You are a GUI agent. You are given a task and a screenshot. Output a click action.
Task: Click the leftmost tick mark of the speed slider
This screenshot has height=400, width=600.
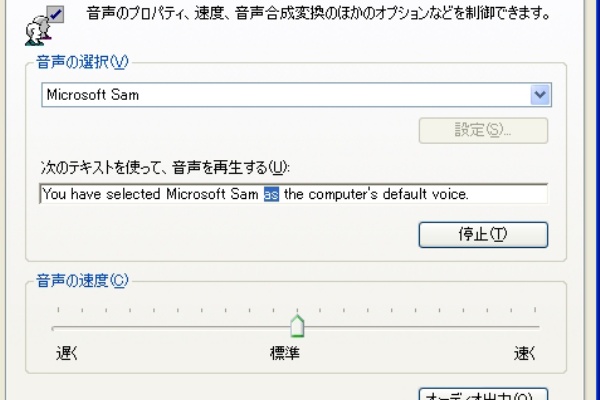click(58, 310)
